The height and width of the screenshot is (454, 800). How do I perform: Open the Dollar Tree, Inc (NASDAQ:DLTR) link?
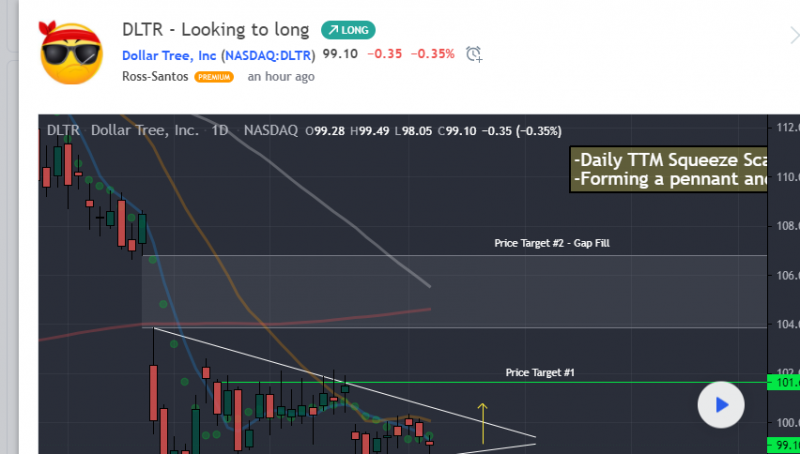(x=219, y=54)
